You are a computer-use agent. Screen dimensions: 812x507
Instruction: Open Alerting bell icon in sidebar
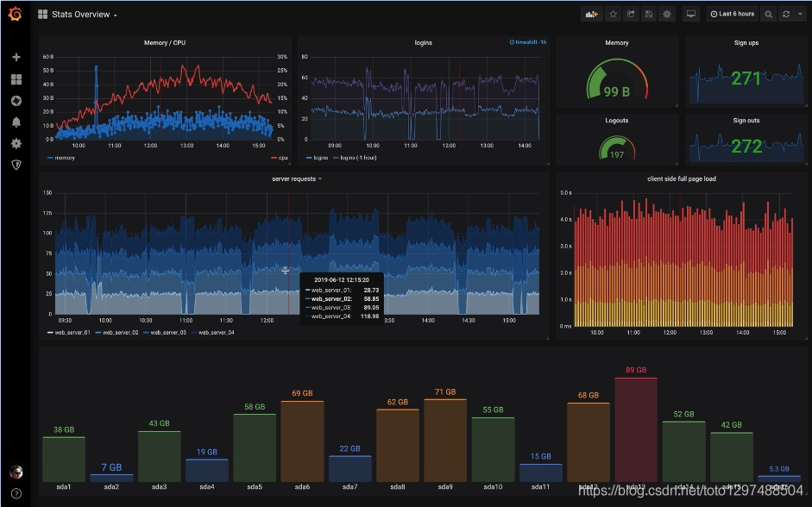coord(16,122)
